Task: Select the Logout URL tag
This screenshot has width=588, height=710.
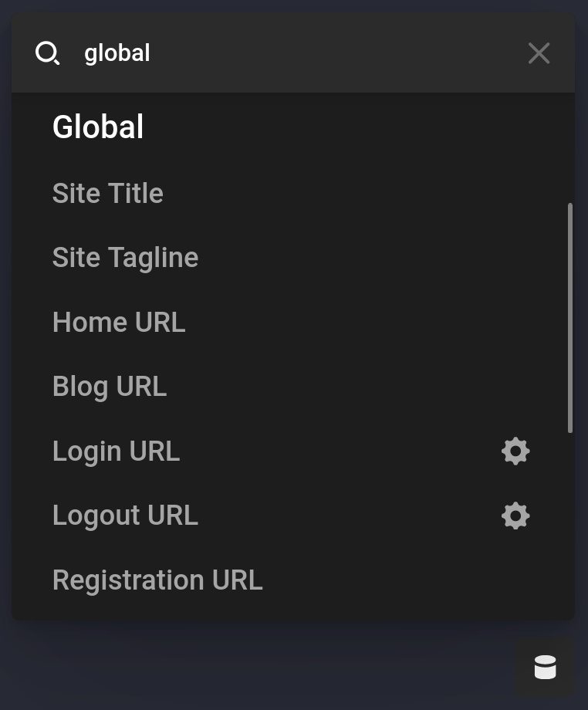Action: coord(125,516)
